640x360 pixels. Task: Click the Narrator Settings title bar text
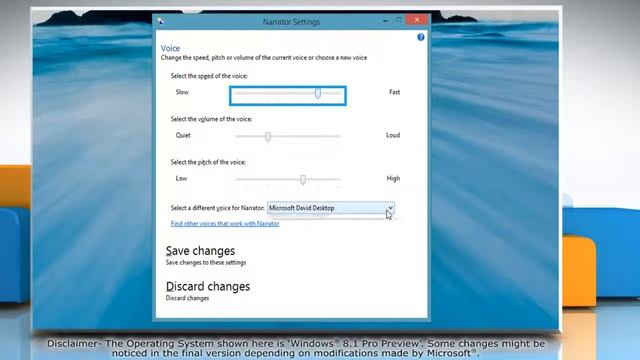(291, 22)
